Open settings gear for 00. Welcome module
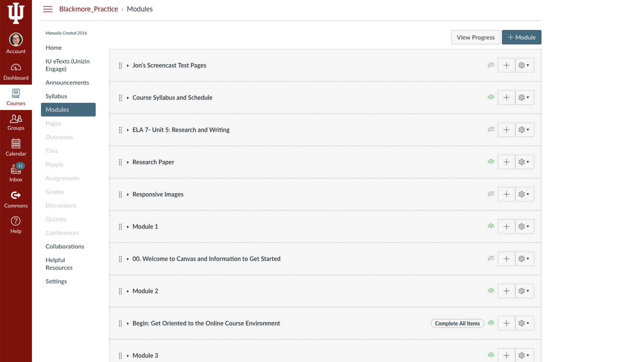The width and height of the screenshot is (644, 362). coord(524,259)
